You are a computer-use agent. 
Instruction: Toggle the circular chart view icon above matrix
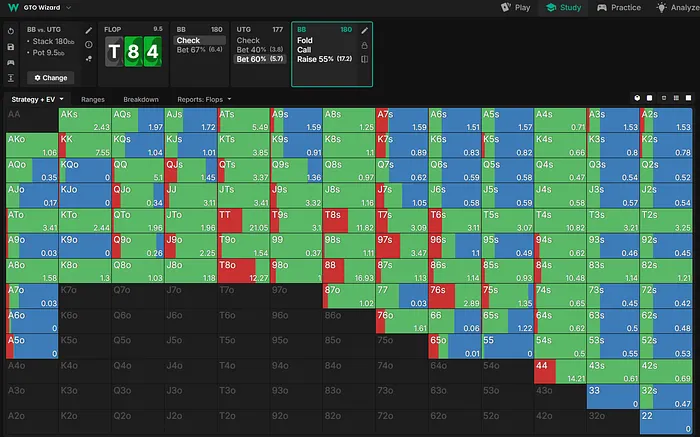[637, 98]
